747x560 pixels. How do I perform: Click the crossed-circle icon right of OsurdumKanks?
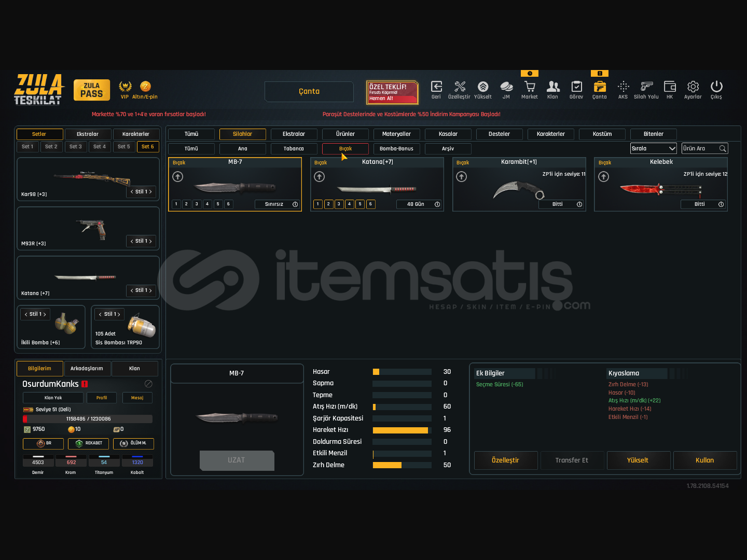tap(148, 384)
